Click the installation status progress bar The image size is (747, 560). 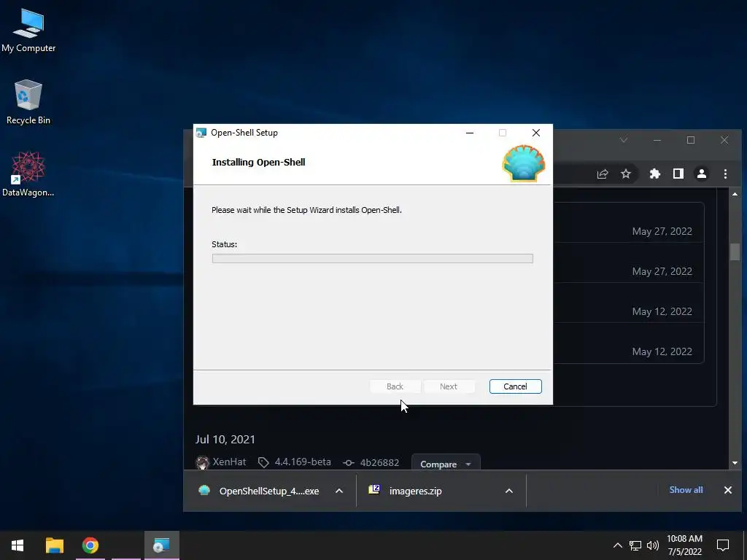(x=373, y=258)
